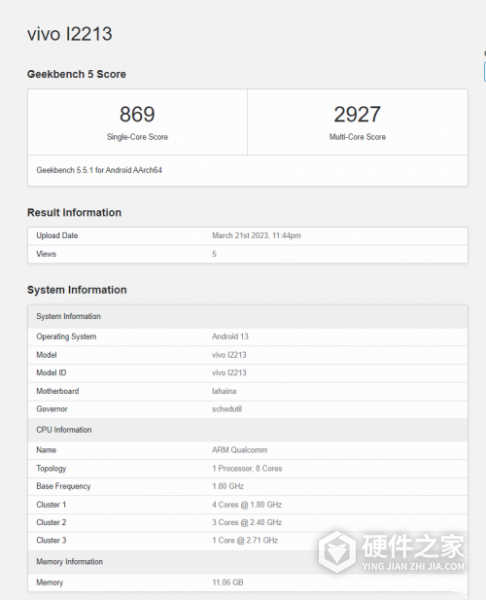486x600 pixels.
Task: Select '1 Processor, 8 Cores' value
Action: coord(247,469)
